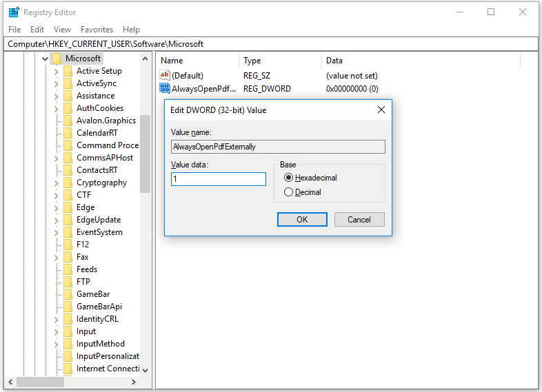Click the (Default) string value icon
This screenshot has width=542, height=392.
tap(165, 75)
